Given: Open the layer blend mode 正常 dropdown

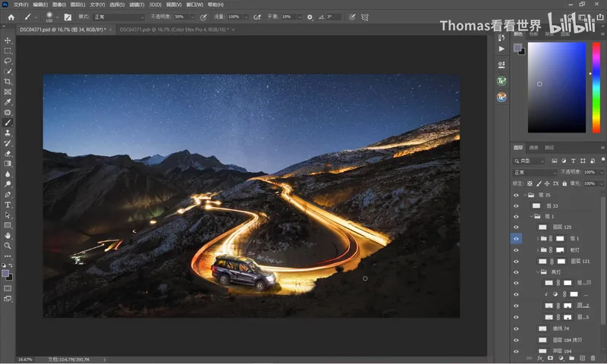Looking at the screenshot, I should tap(535, 173).
